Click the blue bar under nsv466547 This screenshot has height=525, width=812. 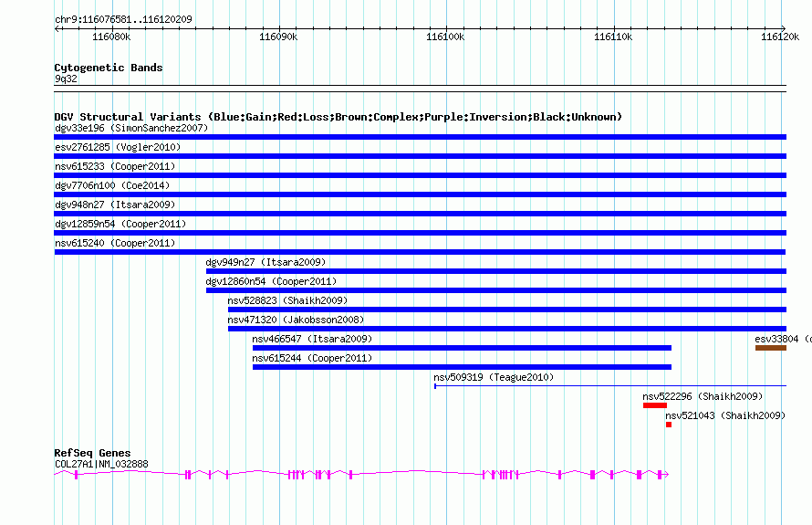coord(462,348)
